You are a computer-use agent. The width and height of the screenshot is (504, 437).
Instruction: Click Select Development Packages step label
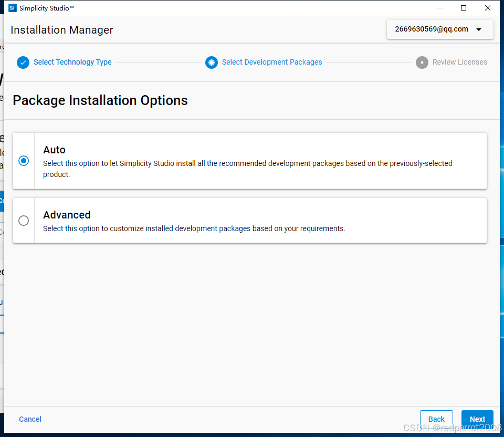(272, 62)
